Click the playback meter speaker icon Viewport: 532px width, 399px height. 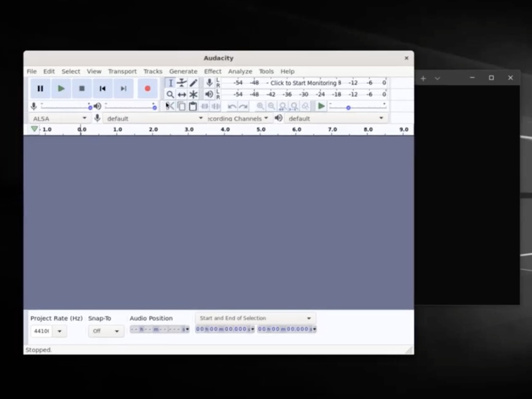click(x=209, y=94)
